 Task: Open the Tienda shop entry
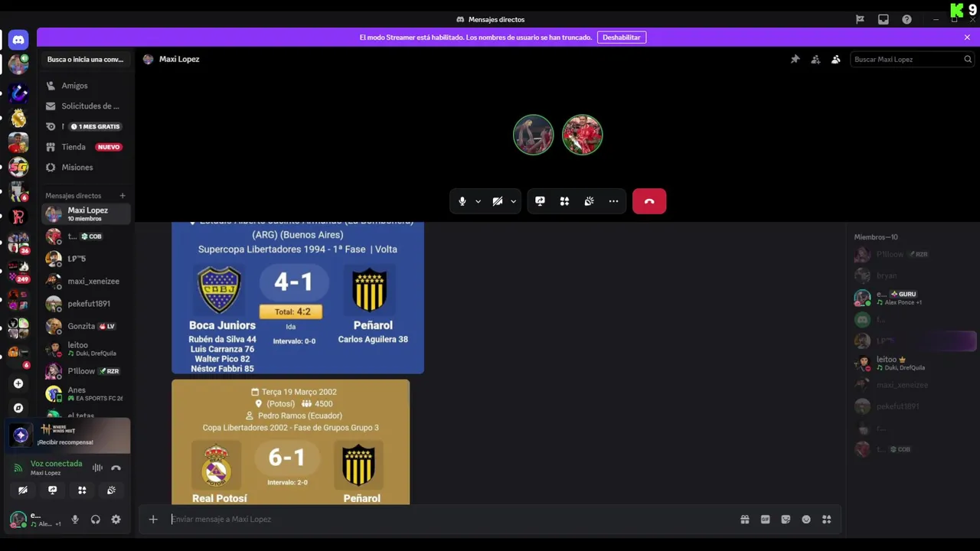pyautogui.click(x=87, y=147)
